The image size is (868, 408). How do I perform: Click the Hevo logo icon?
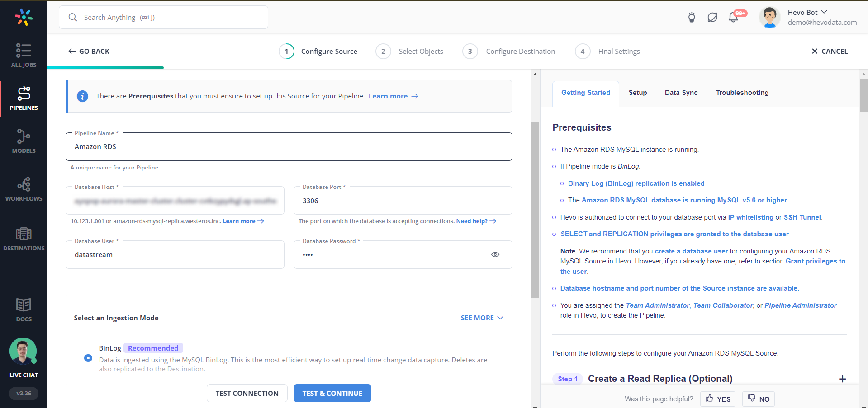pos(24,17)
